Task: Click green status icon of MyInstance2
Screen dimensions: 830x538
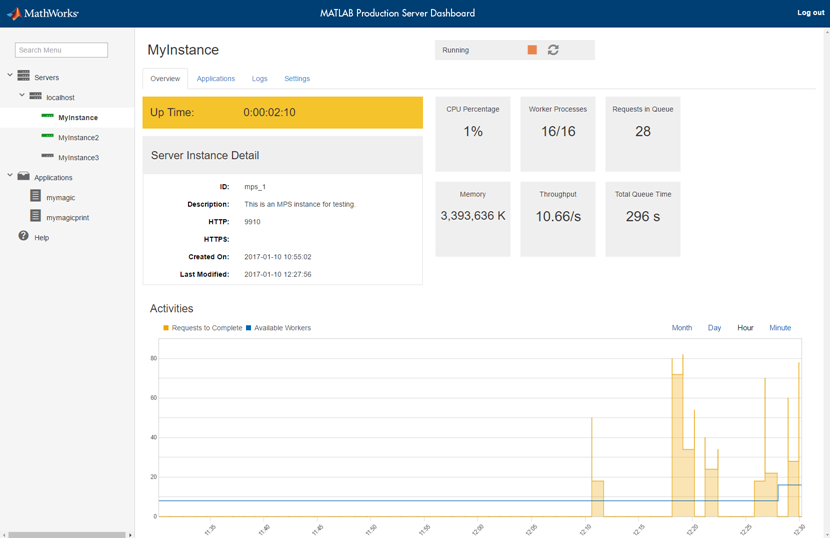Action: pos(47,136)
